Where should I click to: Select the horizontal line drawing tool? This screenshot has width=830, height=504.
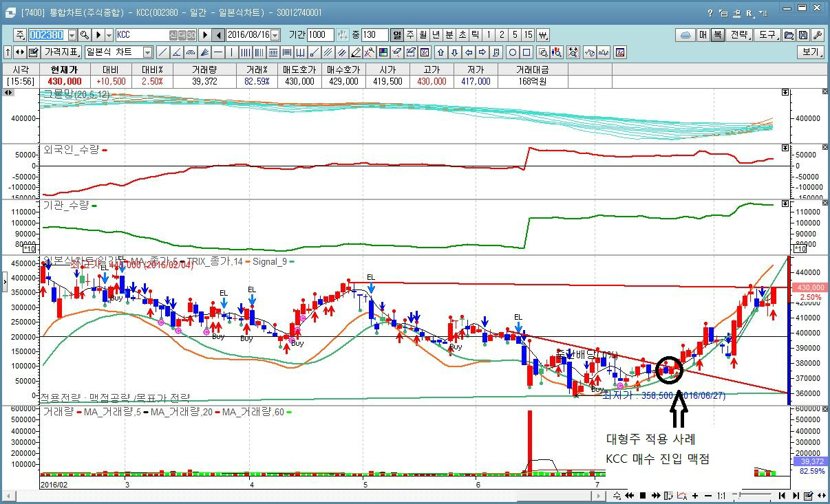(x=218, y=52)
